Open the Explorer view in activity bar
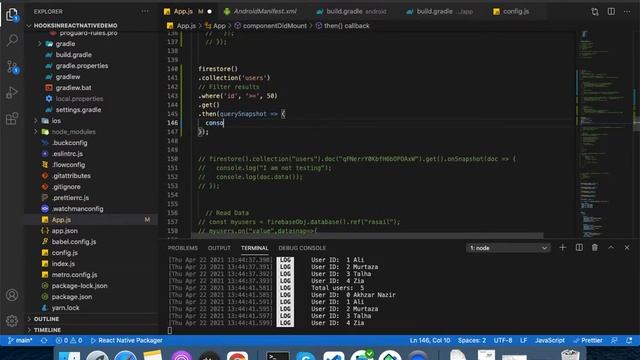Viewport: 640px width, 360px height. click(x=12, y=15)
